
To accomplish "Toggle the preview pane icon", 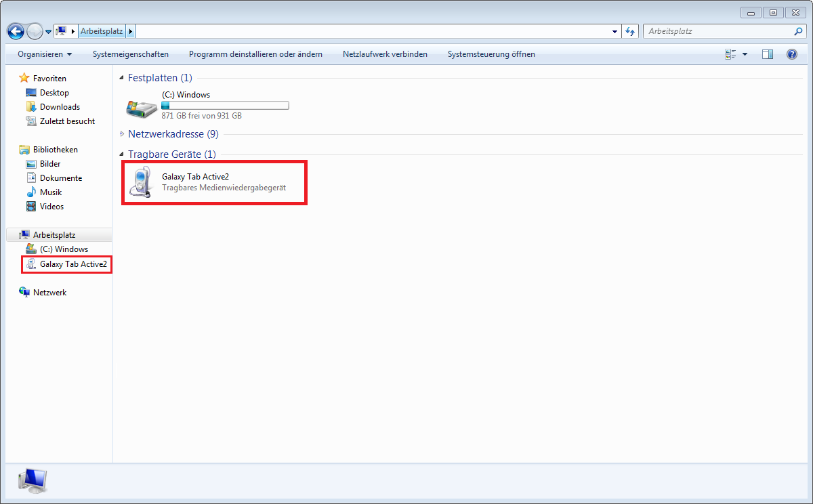I will [x=768, y=54].
